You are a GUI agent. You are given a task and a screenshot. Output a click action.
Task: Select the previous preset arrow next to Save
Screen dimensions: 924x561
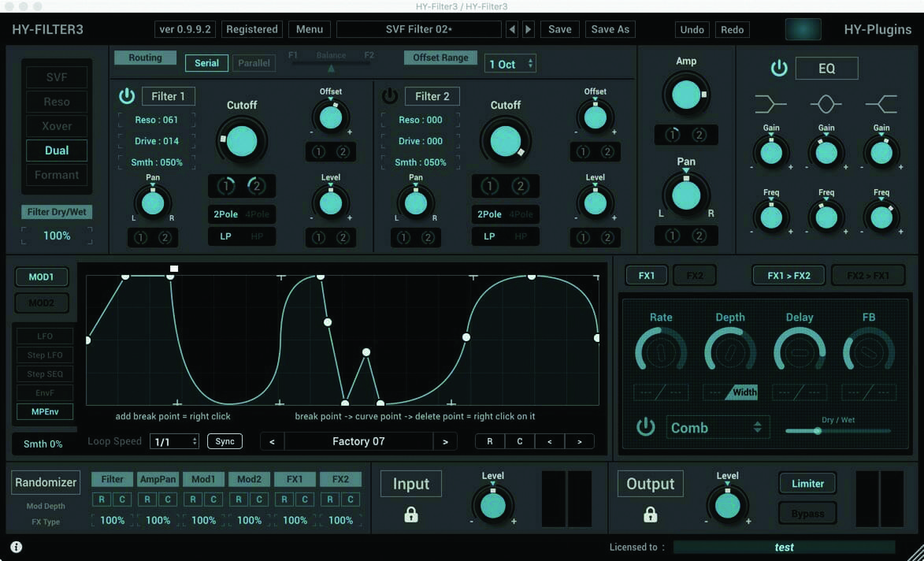(x=511, y=29)
